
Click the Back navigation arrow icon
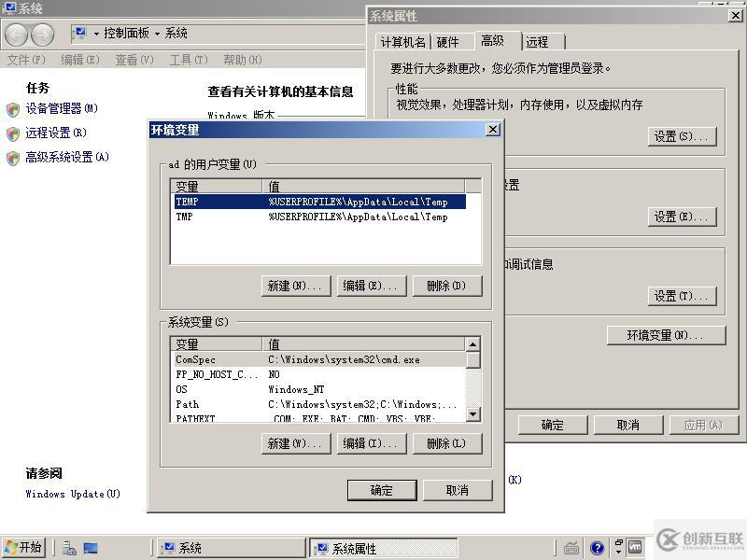click(16, 35)
